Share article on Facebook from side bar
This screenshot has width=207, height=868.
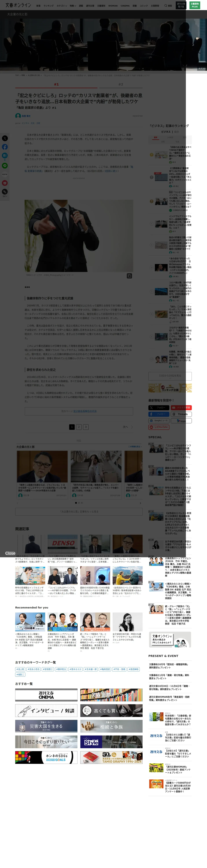[x=5, y=147]
